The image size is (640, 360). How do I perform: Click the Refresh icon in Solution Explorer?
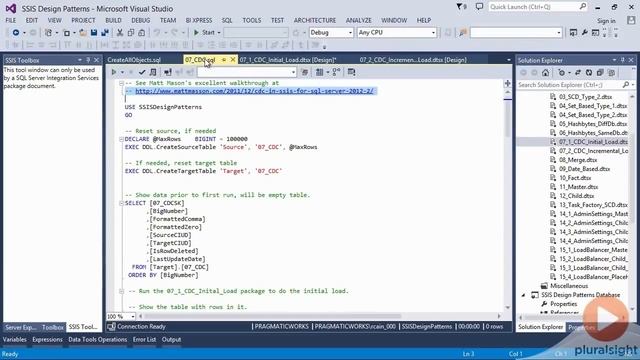tap(589, 73)
